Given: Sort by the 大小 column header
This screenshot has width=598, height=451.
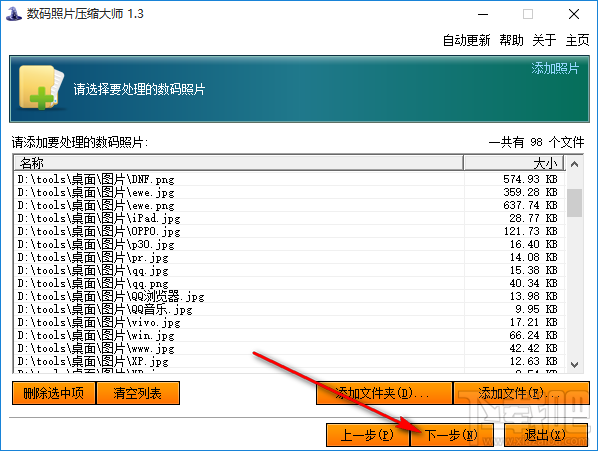Looking at the screenshot, I should 514,163.
